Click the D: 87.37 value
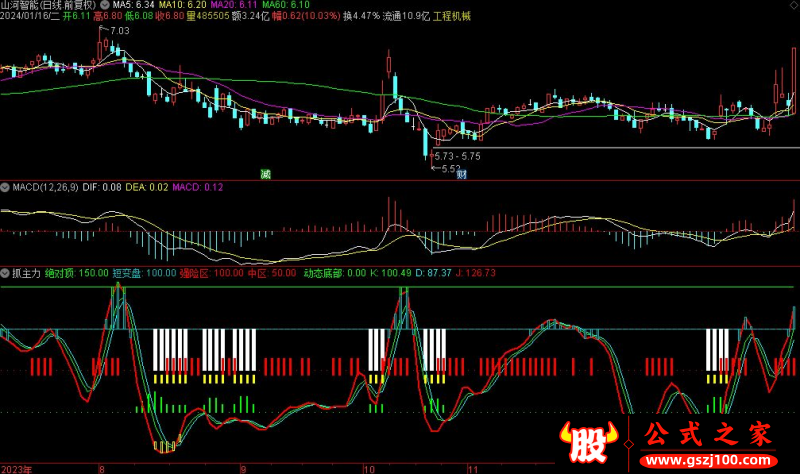The image size is (800, 474). click(433, 273)
